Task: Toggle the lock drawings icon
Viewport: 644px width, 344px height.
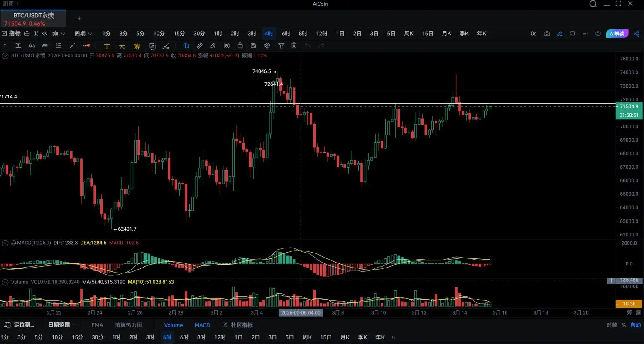Action: click(x=240, y=46)
